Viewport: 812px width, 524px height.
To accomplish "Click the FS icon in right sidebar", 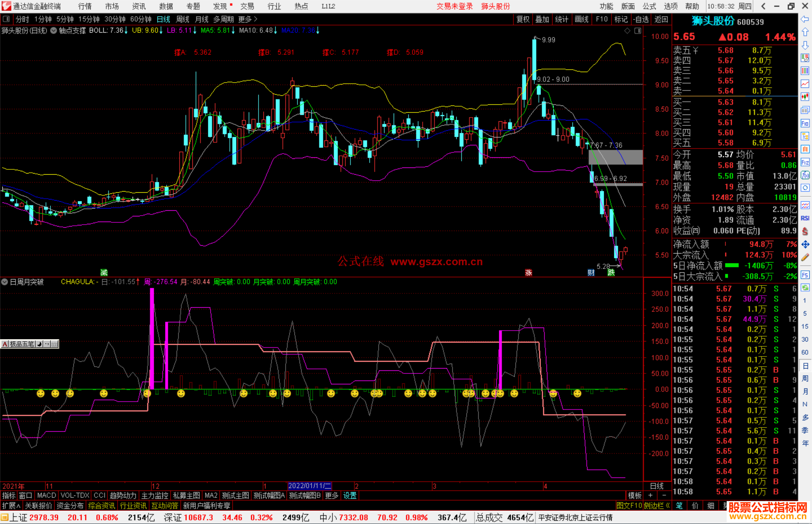I will [805, 275].
